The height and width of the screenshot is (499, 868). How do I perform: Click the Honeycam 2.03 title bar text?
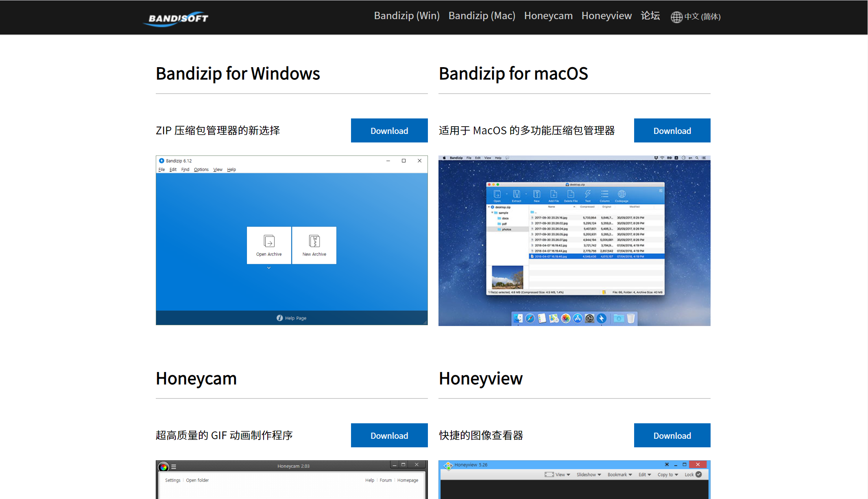293,466
